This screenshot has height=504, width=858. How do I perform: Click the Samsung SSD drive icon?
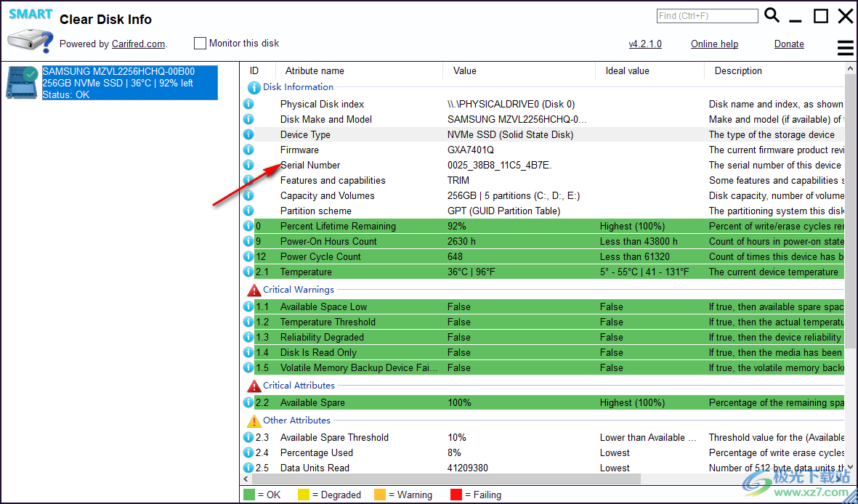point(21,83)
